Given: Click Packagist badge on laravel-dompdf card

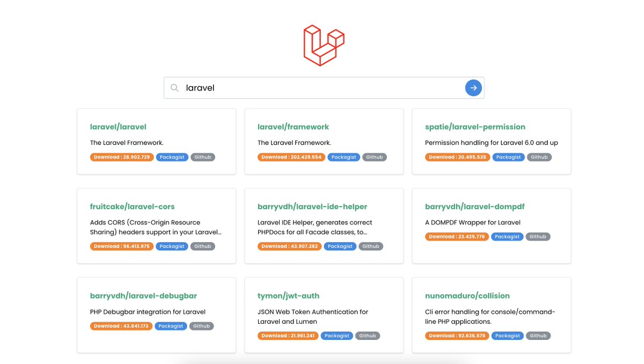Looking at the screenshot, I should [507, 236].
